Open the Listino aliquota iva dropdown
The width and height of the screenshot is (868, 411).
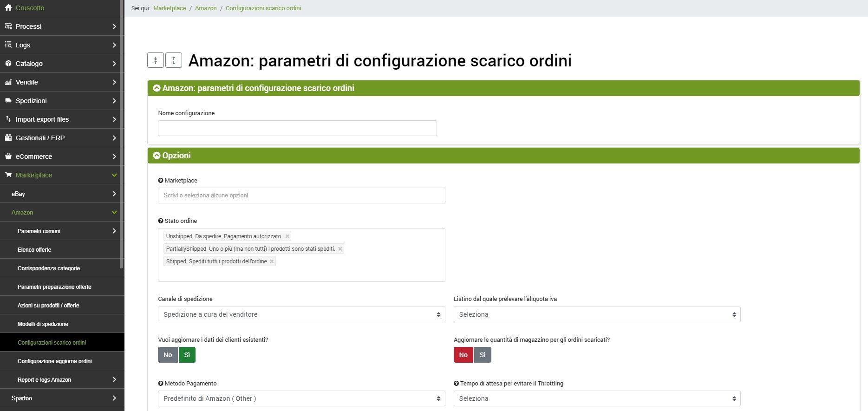[x=597, y=314]
